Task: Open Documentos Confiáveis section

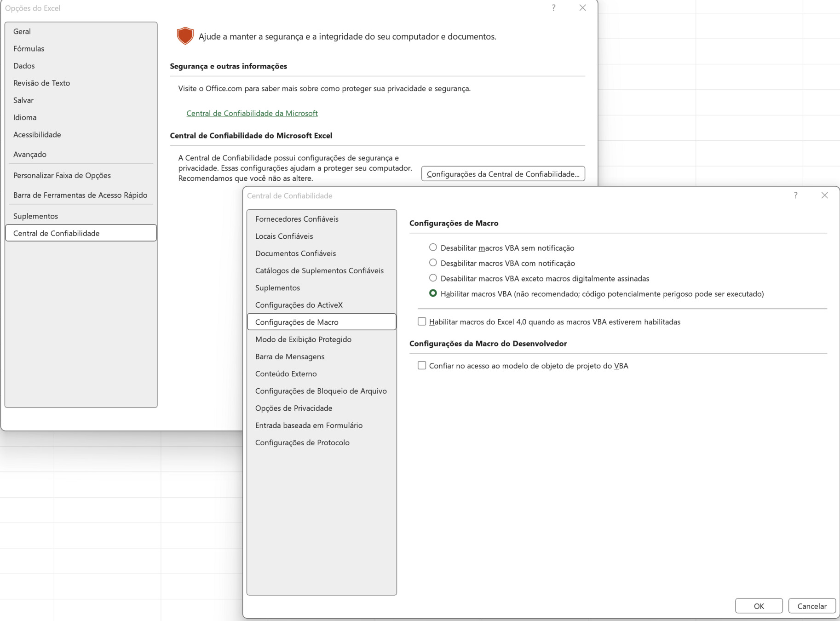Action: point(322,253)
